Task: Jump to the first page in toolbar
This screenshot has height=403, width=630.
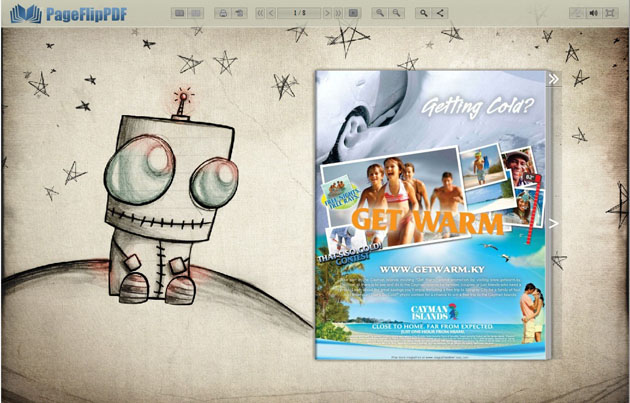Action: pyautogui.click(x=260, y=13)
